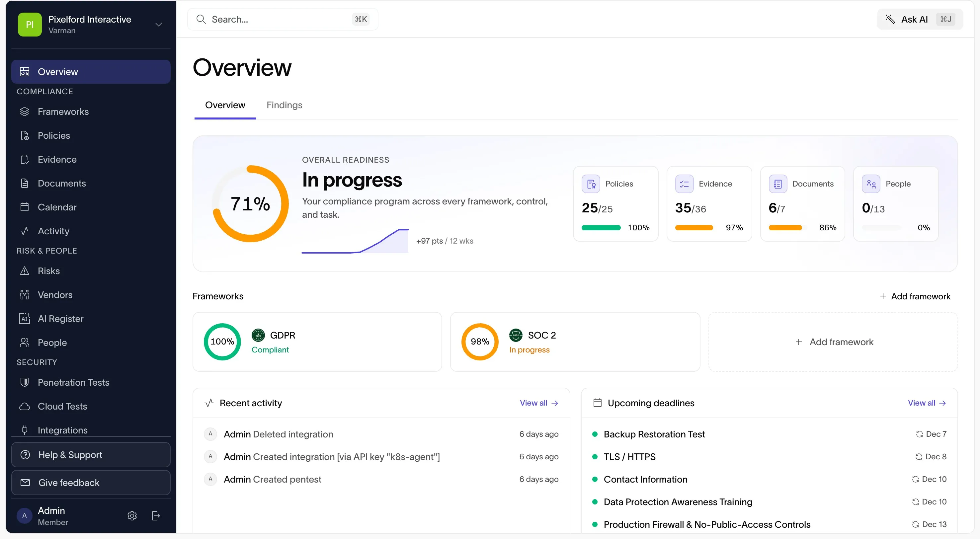Click the Ask AI magic wand icon
The height and width of the screenshot is (539, 980).
click(890, 19)
